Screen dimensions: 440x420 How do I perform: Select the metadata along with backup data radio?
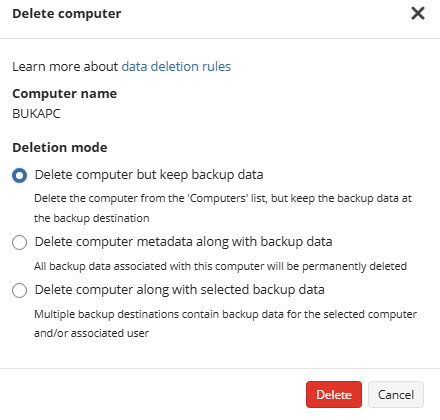(x=19, y=242)
